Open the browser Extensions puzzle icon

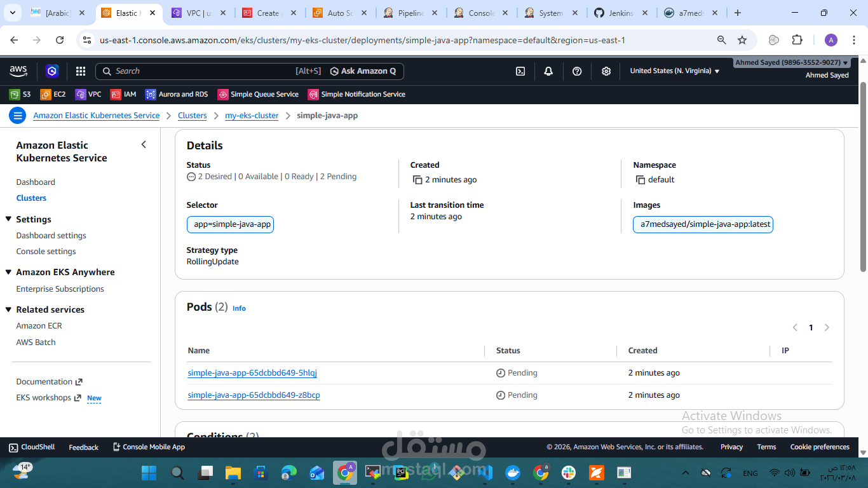point(797,40)
